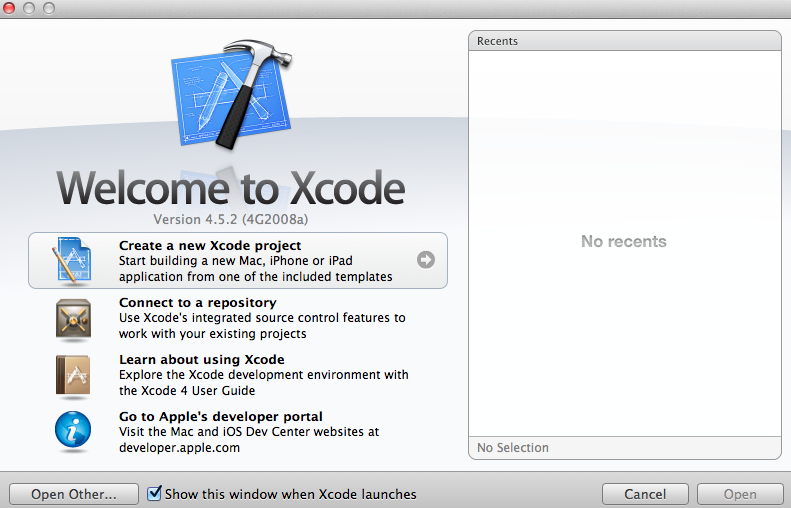Click the Open button
The height and width of the screenshot is (508, 791).
740,494
